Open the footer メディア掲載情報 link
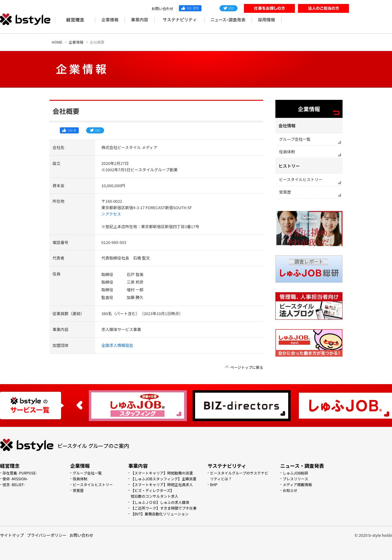Viewport: 392px width, 560px height. 297,485
